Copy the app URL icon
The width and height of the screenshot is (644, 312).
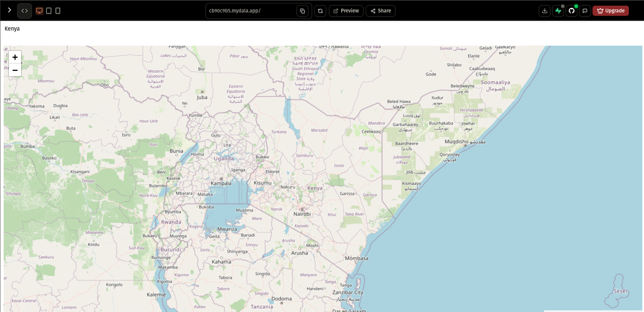[302, 11]
